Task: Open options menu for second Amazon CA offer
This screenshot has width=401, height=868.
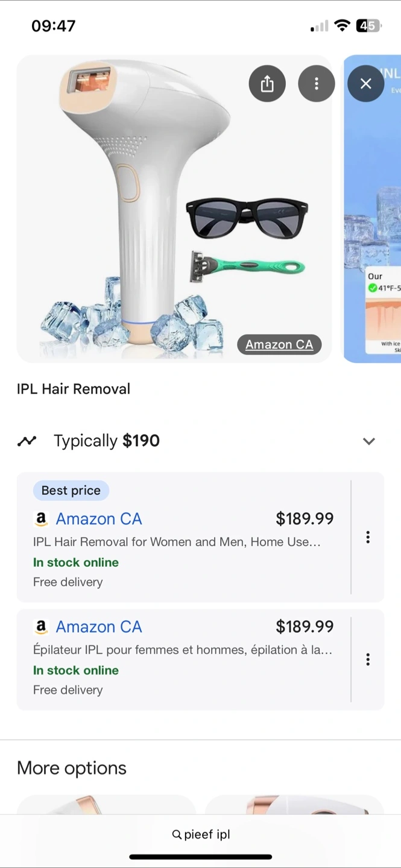Action: point(368,659)
